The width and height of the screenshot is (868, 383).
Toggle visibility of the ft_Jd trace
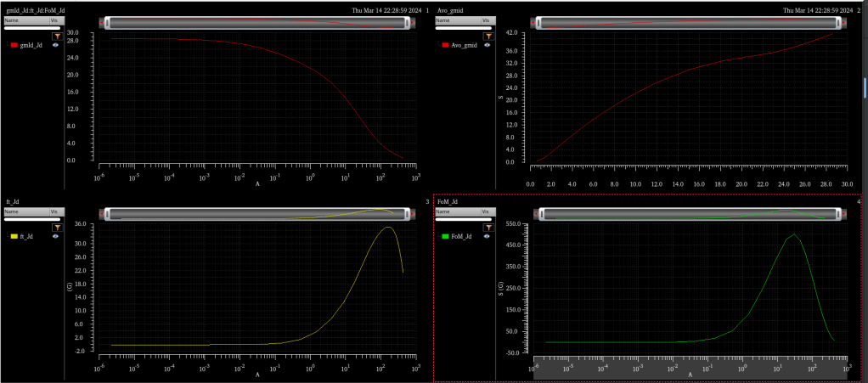pyautogui.click(x=56, y=236)
